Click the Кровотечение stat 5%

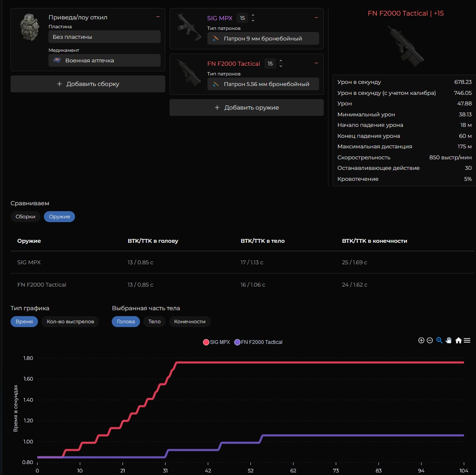click(468, 179)
